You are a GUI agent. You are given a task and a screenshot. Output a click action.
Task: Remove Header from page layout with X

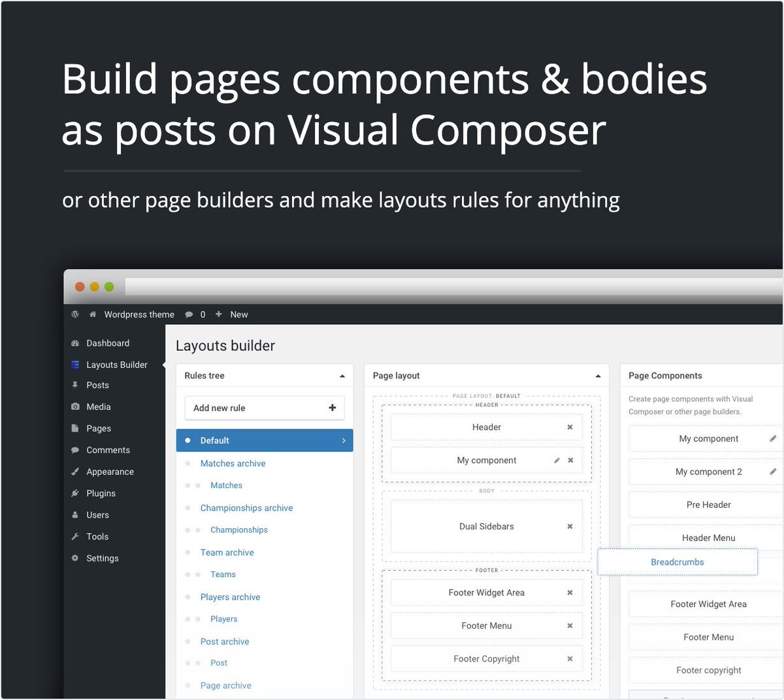[570, 427]
